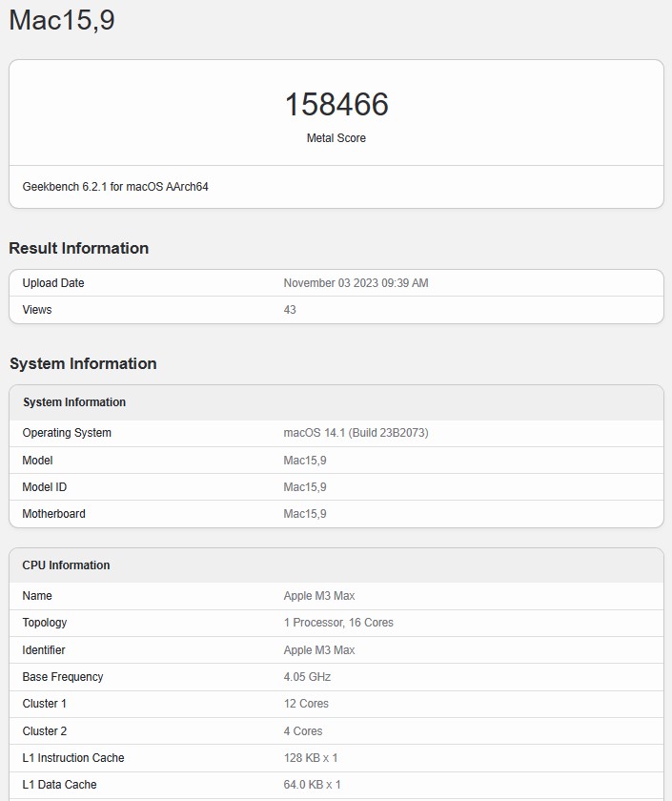Viewport: 672px width, 801px height.
Task: Click the Upload Date row label
Action: point(53,283)
